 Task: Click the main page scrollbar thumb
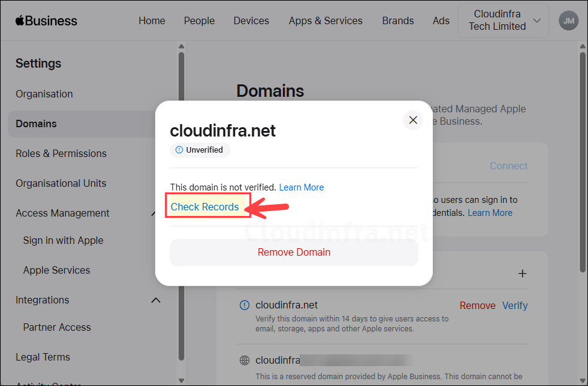pos(582,162)
